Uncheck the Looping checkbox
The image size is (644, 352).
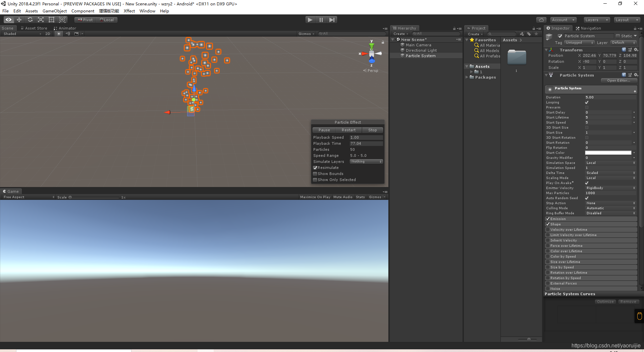(587, 102)
